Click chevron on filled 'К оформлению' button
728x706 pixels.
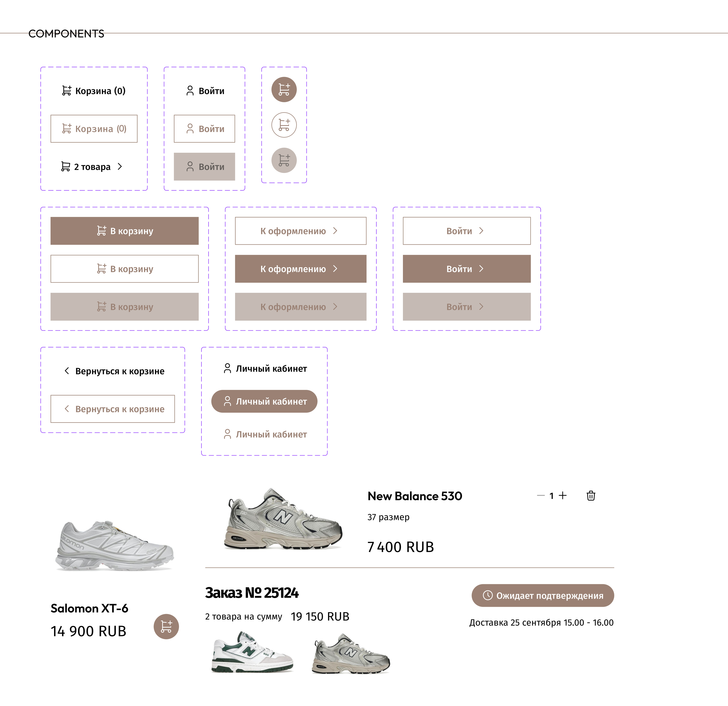click(335, 269)
